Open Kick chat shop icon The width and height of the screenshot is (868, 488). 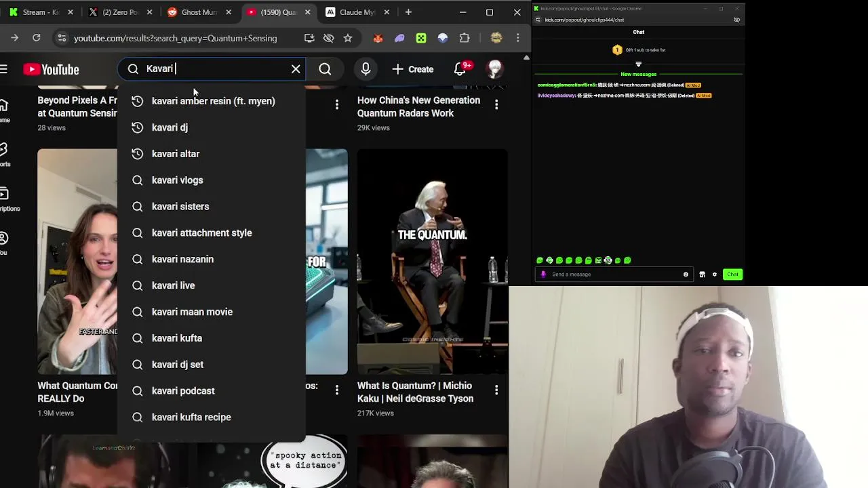point(702,274)
